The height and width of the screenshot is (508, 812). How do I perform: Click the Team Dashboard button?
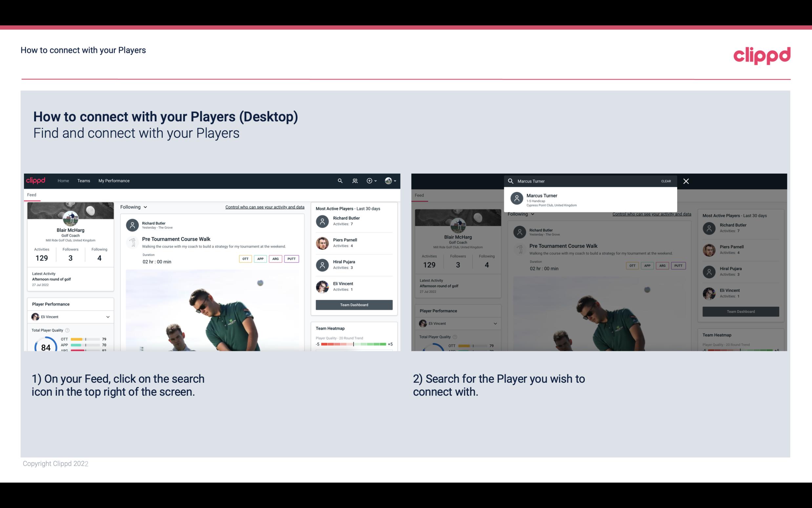354,304
